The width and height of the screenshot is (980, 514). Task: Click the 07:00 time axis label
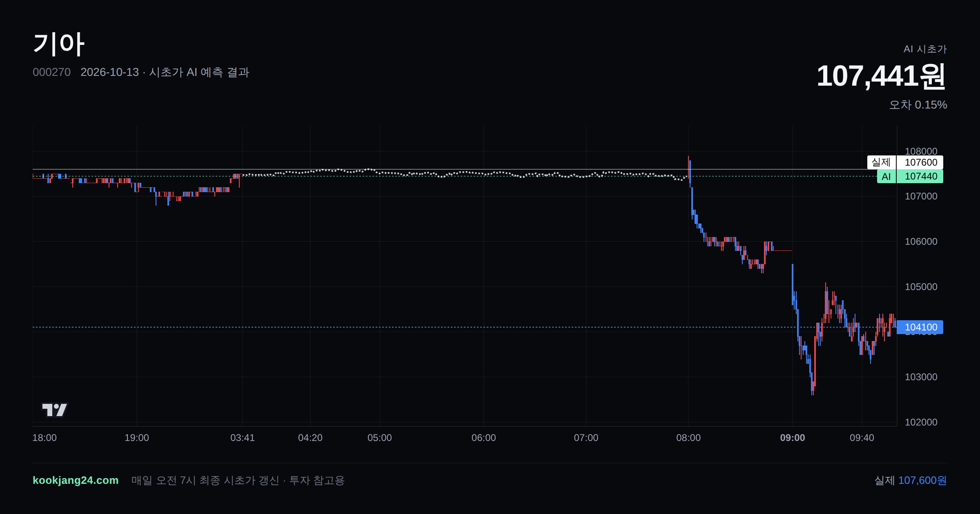[586, 438]
